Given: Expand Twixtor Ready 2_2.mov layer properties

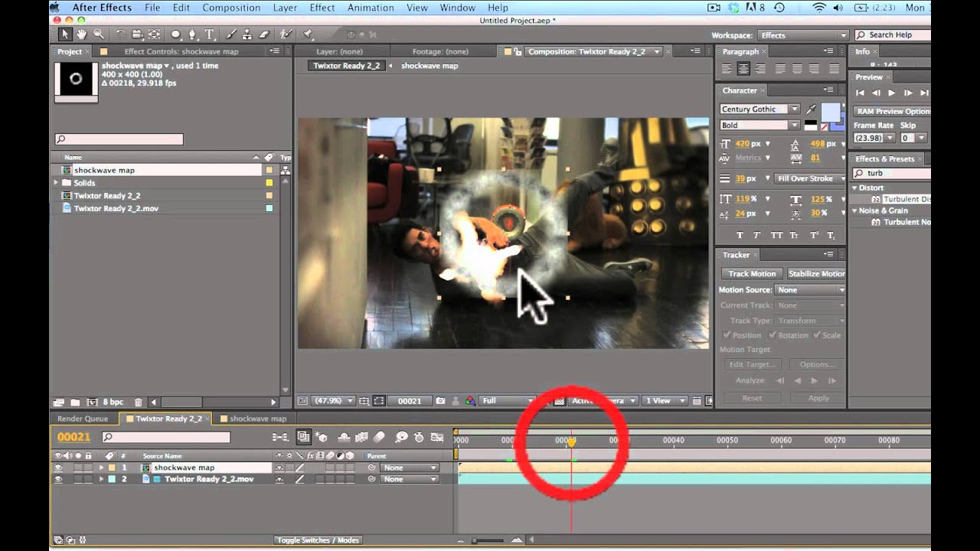Looking at the screenshot, I should [101, 479].
